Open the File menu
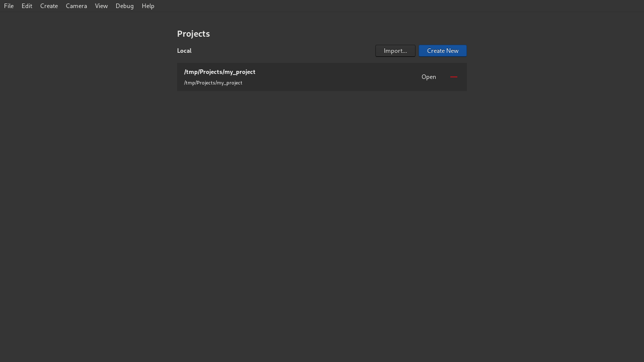The image size is (644, 362). tap(9, 6)
